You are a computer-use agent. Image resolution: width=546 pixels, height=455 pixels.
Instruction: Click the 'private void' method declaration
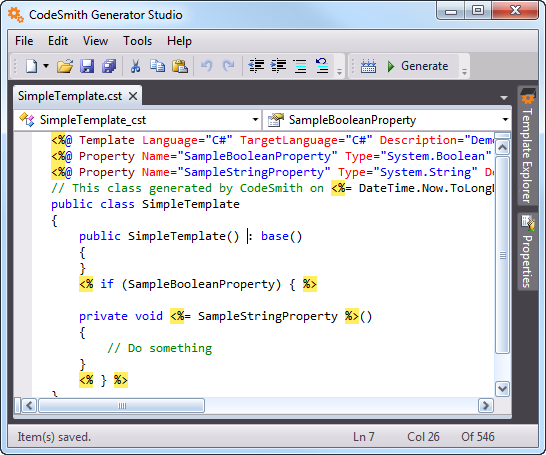pos(120,316)
